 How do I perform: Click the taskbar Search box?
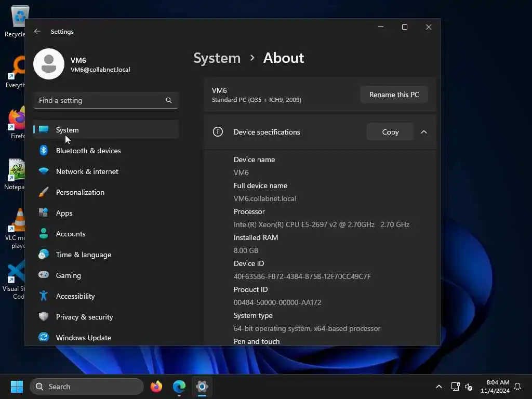(x=87, y=387)
